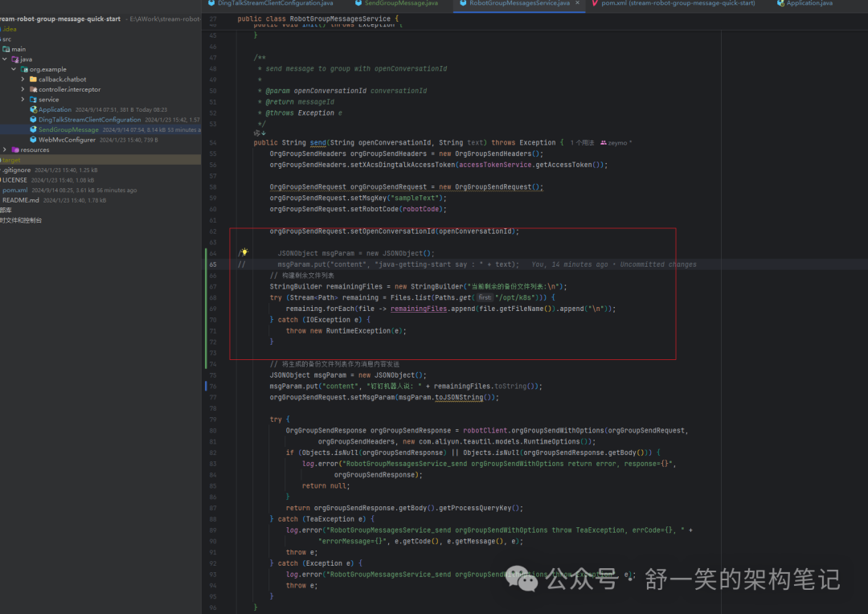The height and width of the screenshot is (614, 868).
Task: Click the 'first:' parameter hint on line 68
Action: [485, 298]
